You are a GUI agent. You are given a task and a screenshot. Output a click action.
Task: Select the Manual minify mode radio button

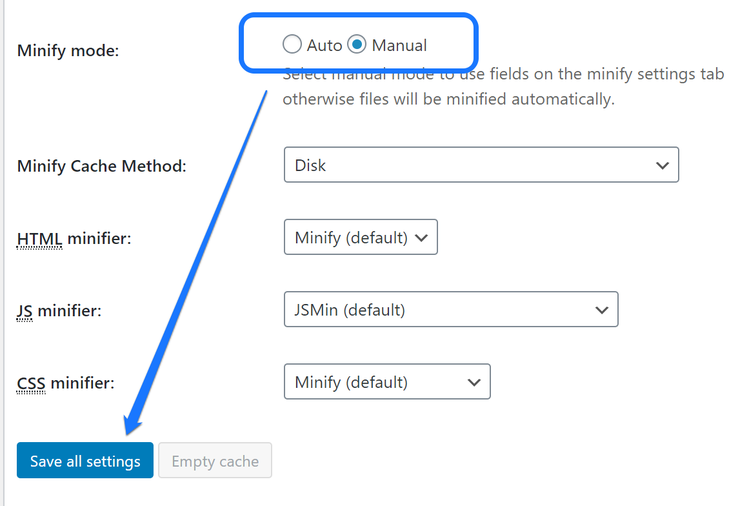tap(357, 44)
